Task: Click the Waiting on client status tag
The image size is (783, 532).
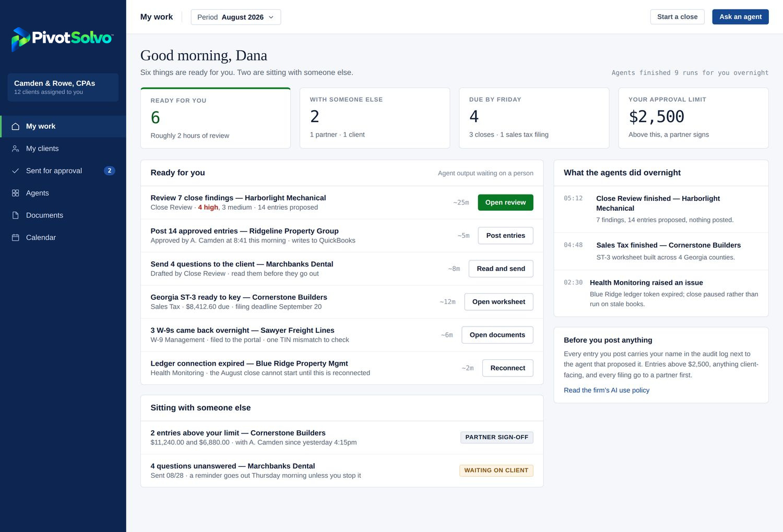Action: click(x=496, y=470)
